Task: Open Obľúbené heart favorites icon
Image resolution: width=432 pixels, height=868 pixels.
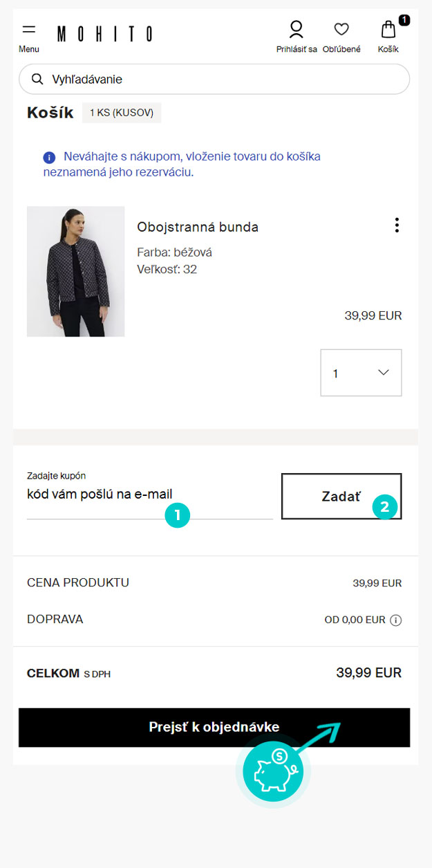Action: (341, 29)
